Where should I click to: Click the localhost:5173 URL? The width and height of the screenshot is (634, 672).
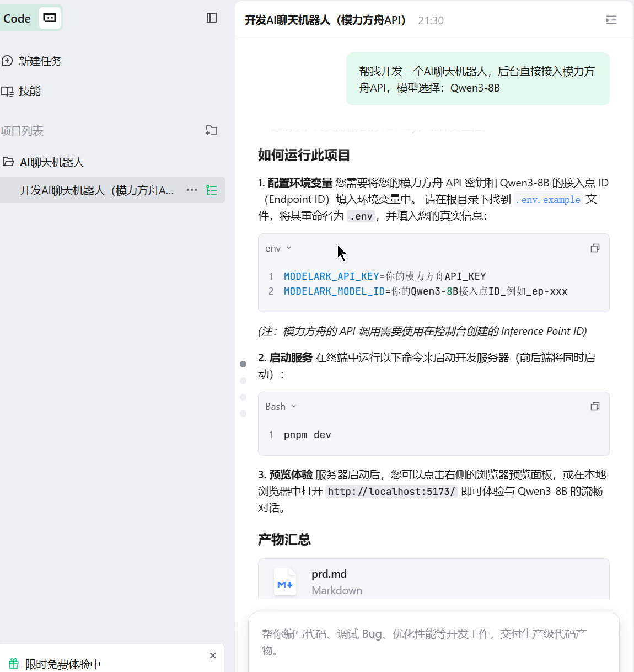click(x=391, y=492)
